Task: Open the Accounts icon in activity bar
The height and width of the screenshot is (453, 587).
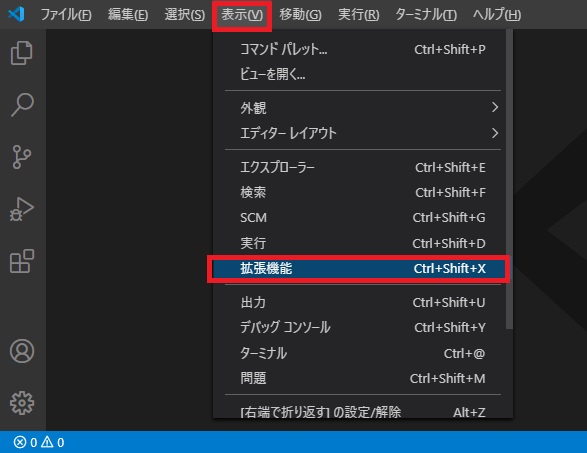Action: point(22,351)
